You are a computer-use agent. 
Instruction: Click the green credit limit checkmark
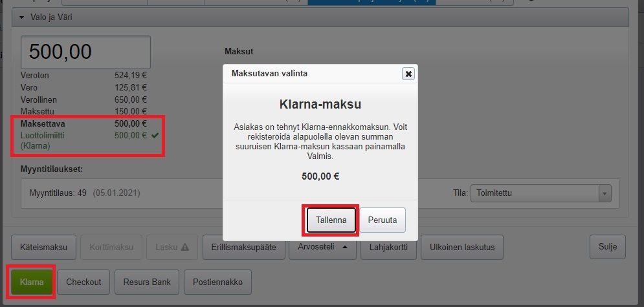pyautogui.click(x=155, y=136)
